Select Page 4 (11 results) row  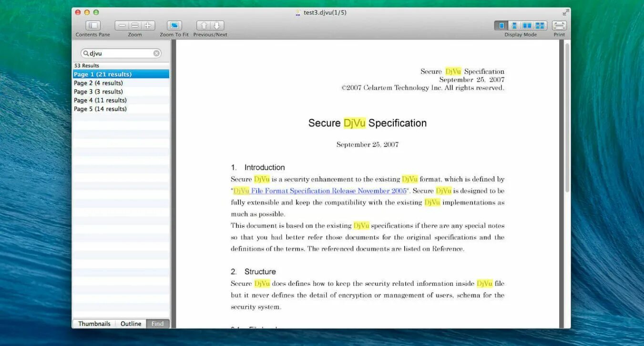click(x=121, y=100)
